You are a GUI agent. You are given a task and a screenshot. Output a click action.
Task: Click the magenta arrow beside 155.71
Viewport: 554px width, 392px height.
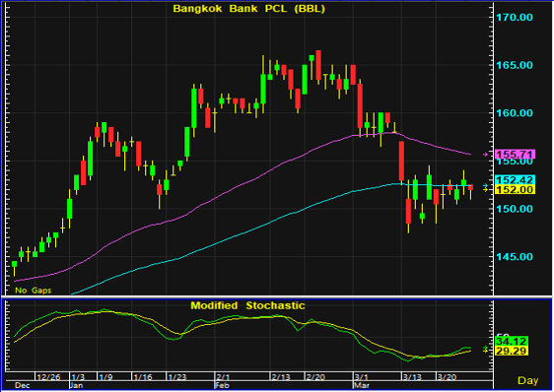pos(485,155)
